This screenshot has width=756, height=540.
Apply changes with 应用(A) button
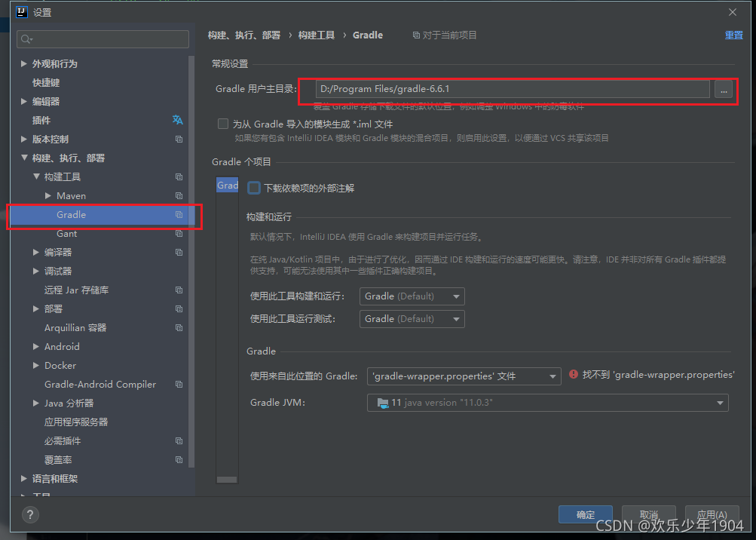click(x=712, y=514)
